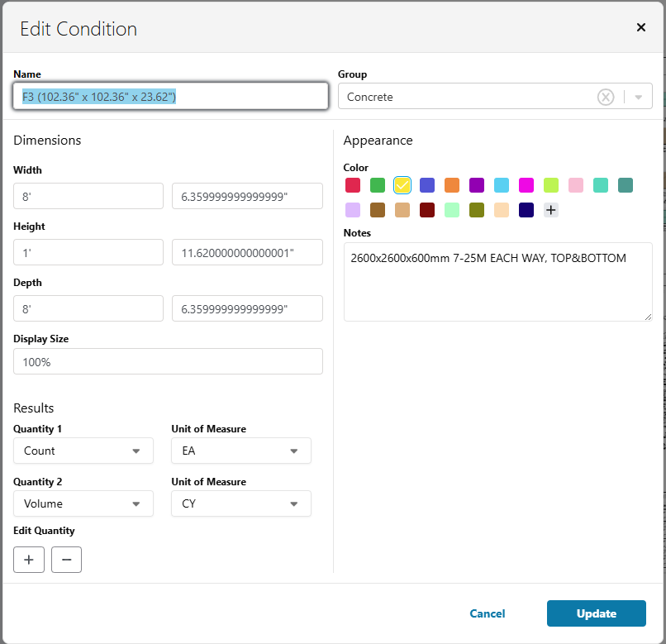The height and width of the screenshot is (644, 666).
Task: Clear the Concrete group selection
Action: [x=605, y=97]
